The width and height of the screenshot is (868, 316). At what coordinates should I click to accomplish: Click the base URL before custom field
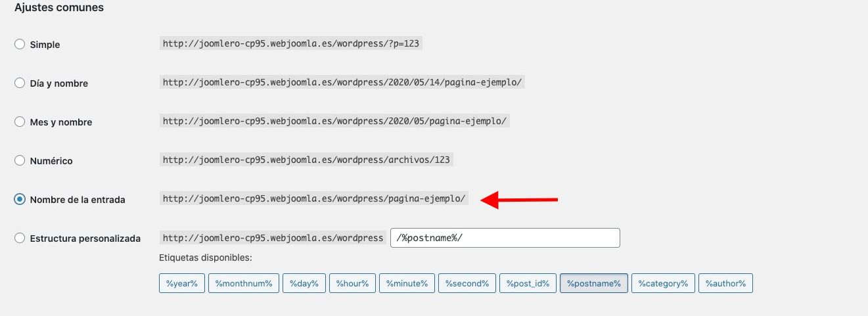[273, 238]
